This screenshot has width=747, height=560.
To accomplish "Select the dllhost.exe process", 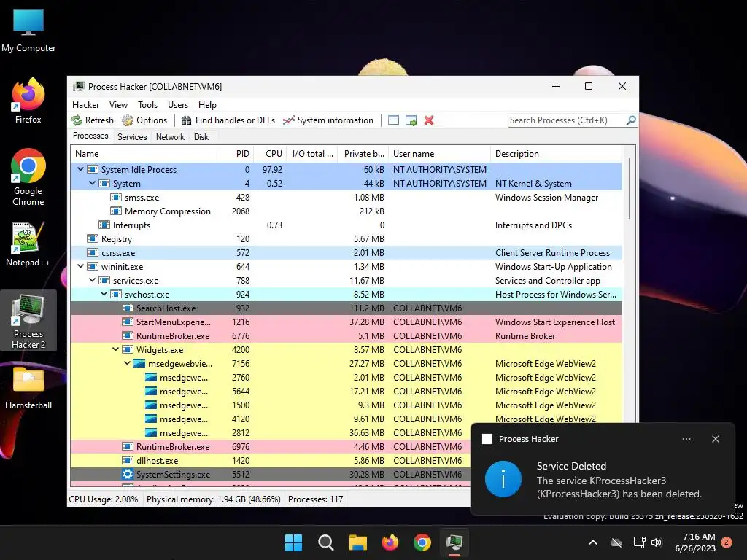I will click(x=270, y=461).
